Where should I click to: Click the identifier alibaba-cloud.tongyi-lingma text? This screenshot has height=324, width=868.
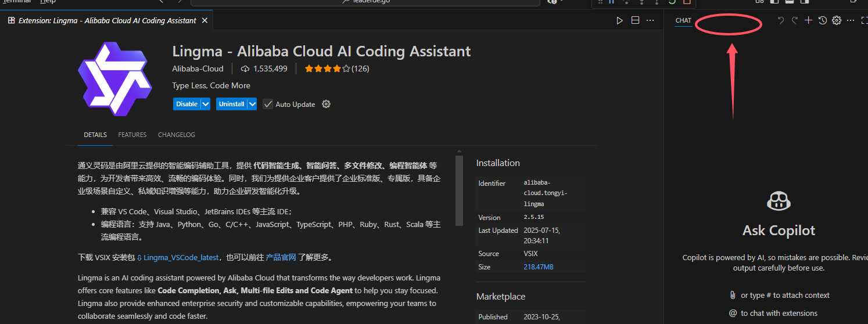click(x=545, y=193)
